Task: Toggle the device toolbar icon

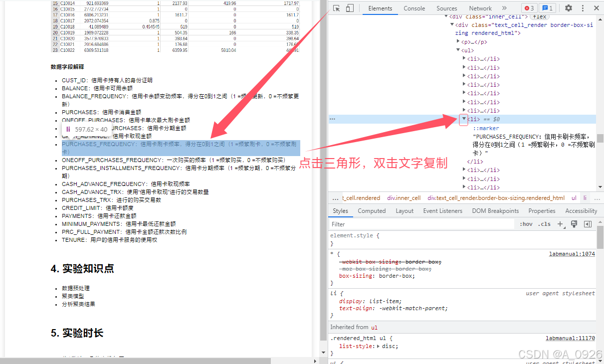Action: pyautogui.click(x=350, y=8)
